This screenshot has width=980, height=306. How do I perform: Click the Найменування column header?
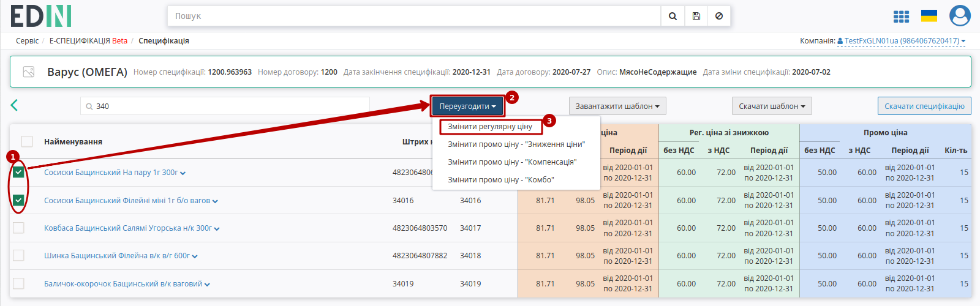(73, 141)
